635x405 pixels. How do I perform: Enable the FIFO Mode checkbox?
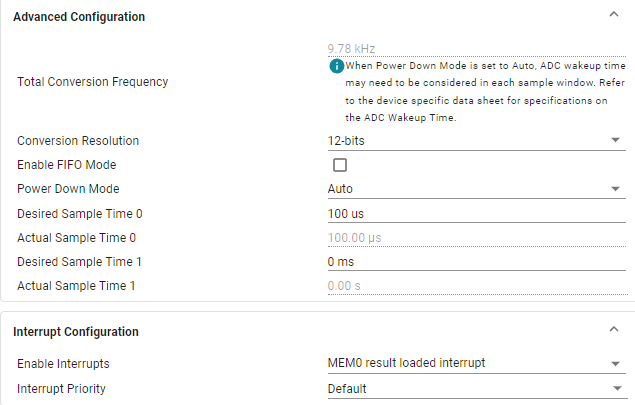(340, 165)
